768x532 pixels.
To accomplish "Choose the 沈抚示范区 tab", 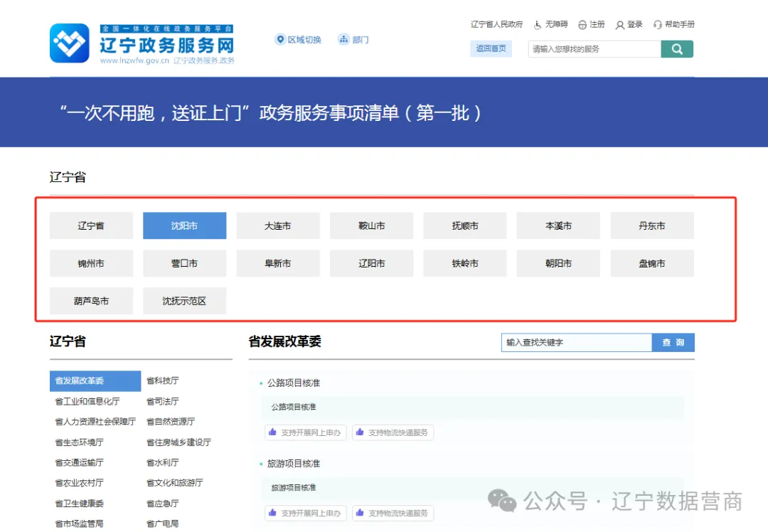I will click(184, 301).
